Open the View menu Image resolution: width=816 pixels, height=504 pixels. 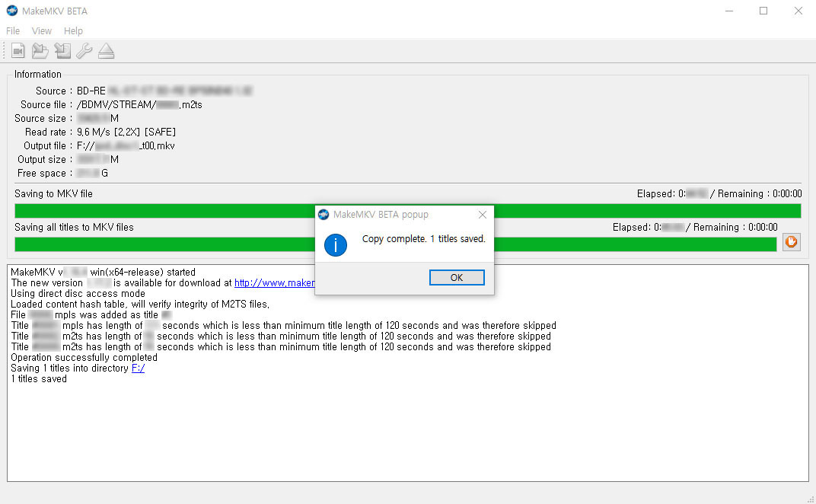[42, 30]
